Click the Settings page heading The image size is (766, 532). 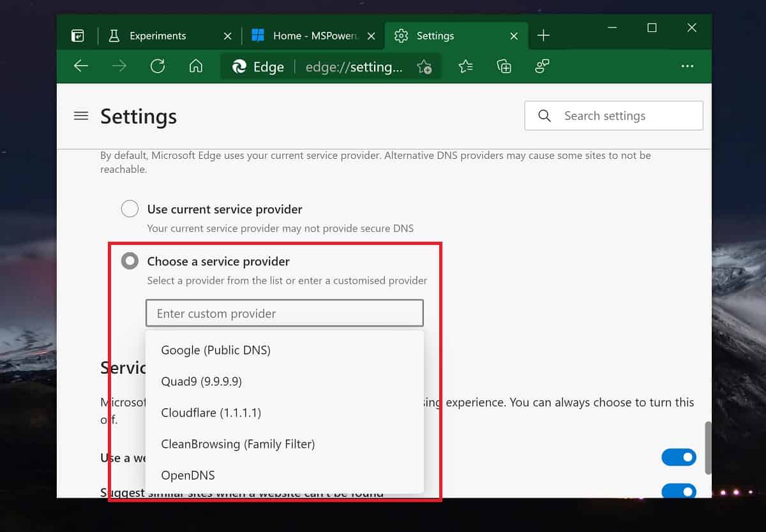tap(139, 117)
